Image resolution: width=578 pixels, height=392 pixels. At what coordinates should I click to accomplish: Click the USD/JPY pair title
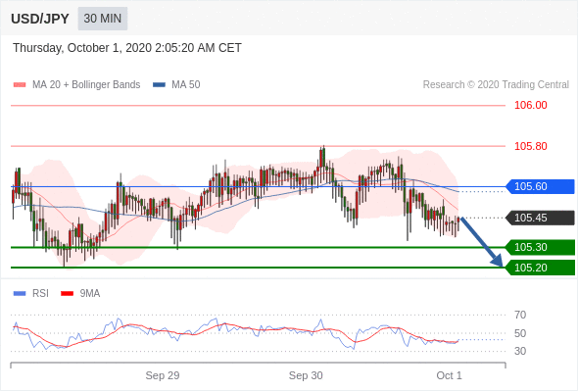(40, 19)
